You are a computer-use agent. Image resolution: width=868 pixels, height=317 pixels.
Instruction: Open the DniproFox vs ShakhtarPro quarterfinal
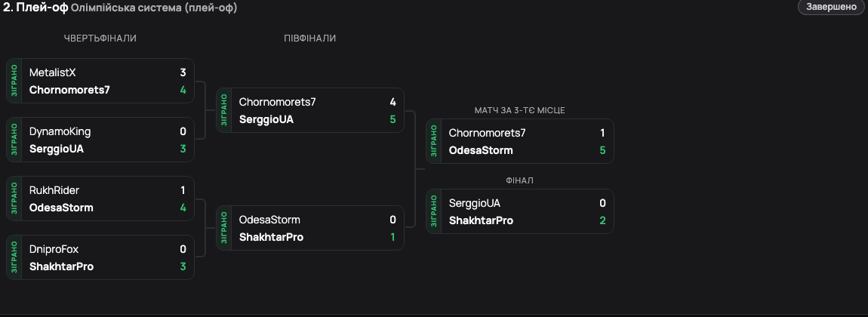click(100, 257)
